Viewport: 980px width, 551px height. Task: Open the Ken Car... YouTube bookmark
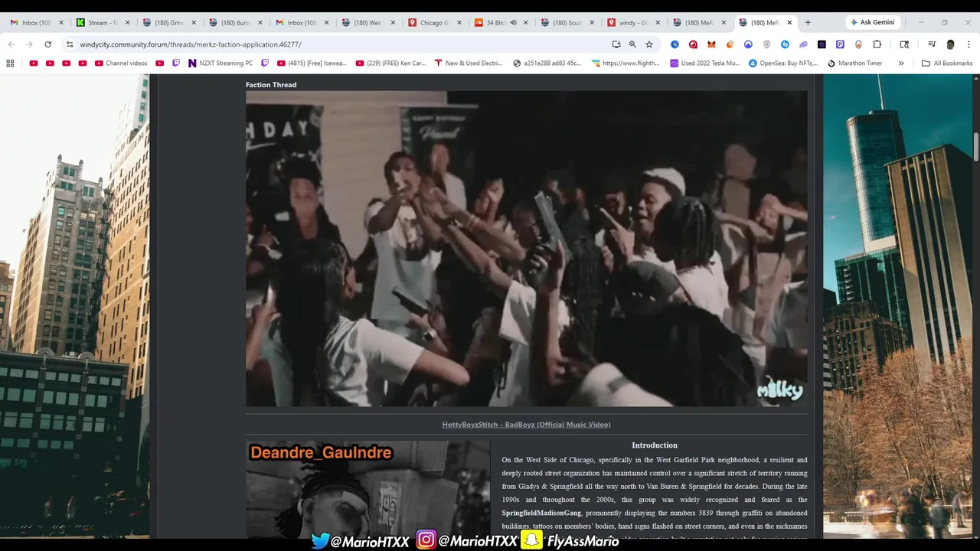(x=390, y=64)
